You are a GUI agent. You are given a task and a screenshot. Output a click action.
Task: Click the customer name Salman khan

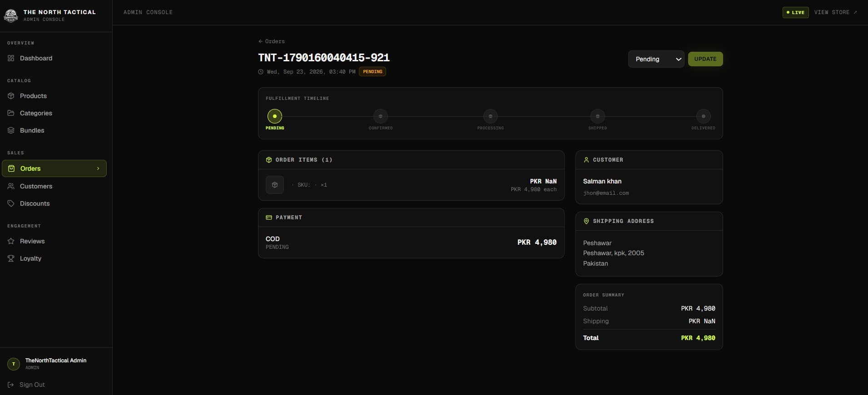602,181
